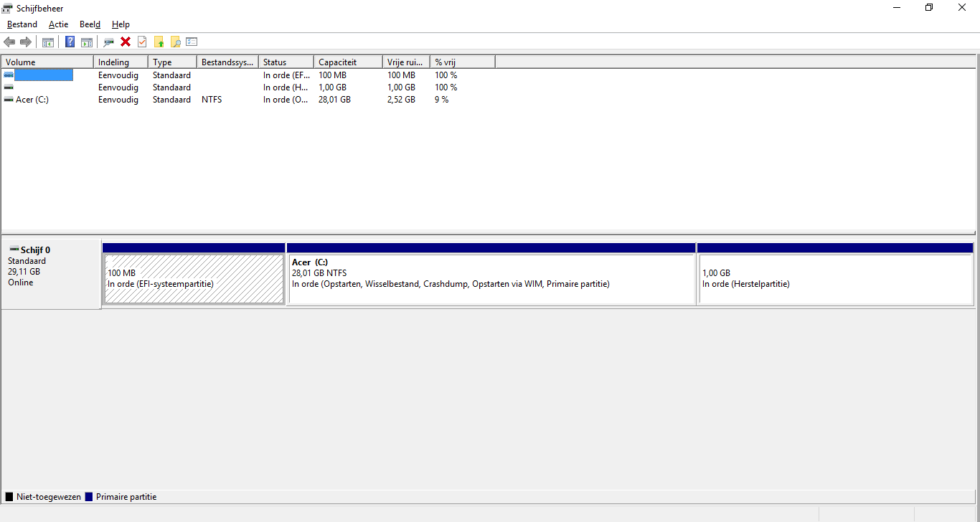Image resolution: width=980 pixels, height=522 pixels.
Task: Open the Bestand menu
Action: pyautogui.click(x=22, y=24)
